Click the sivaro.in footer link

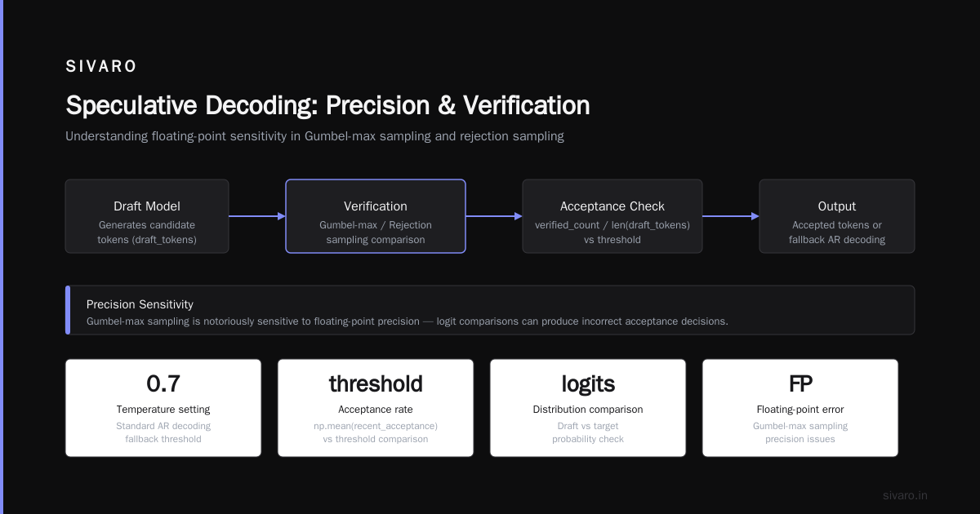tap(906, 495)
